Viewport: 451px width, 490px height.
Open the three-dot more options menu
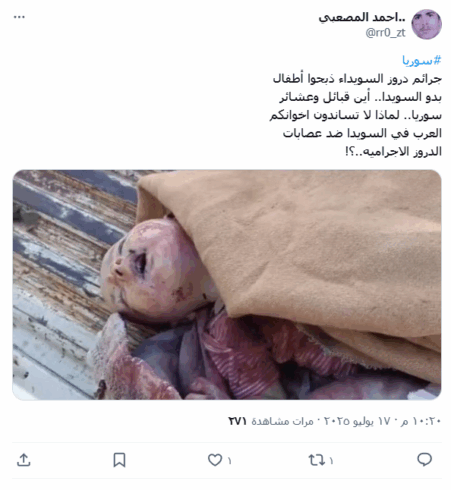coord(19,17)
